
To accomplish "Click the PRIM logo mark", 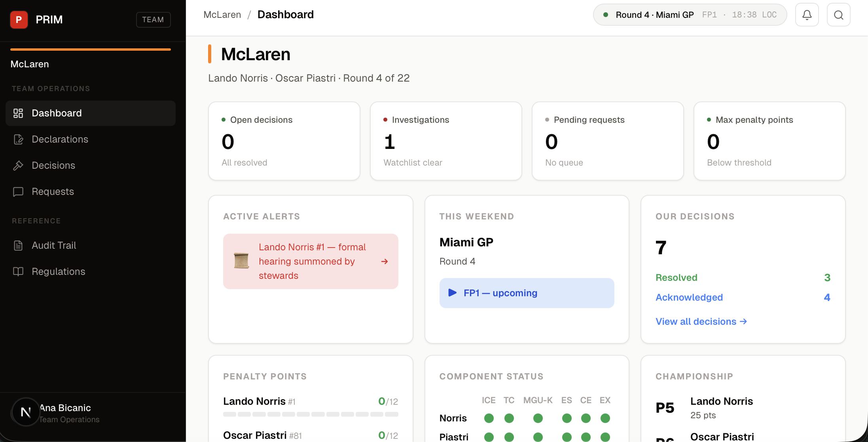I will point(19,19).
